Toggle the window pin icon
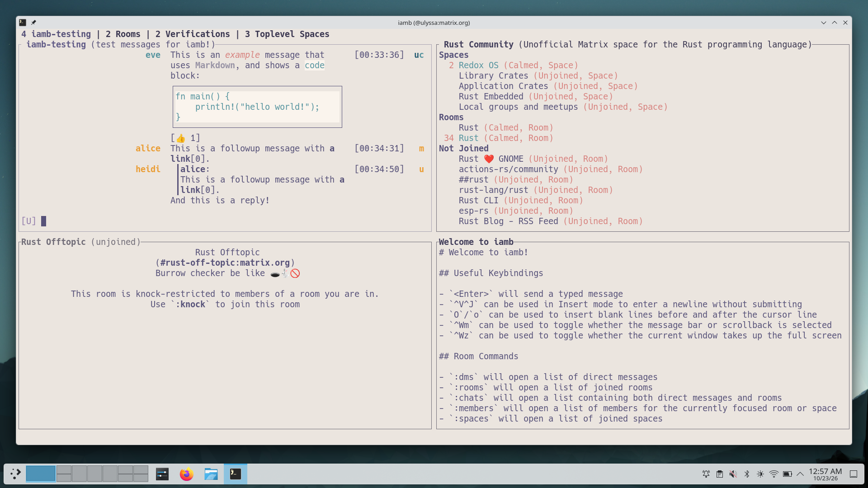 33,23
